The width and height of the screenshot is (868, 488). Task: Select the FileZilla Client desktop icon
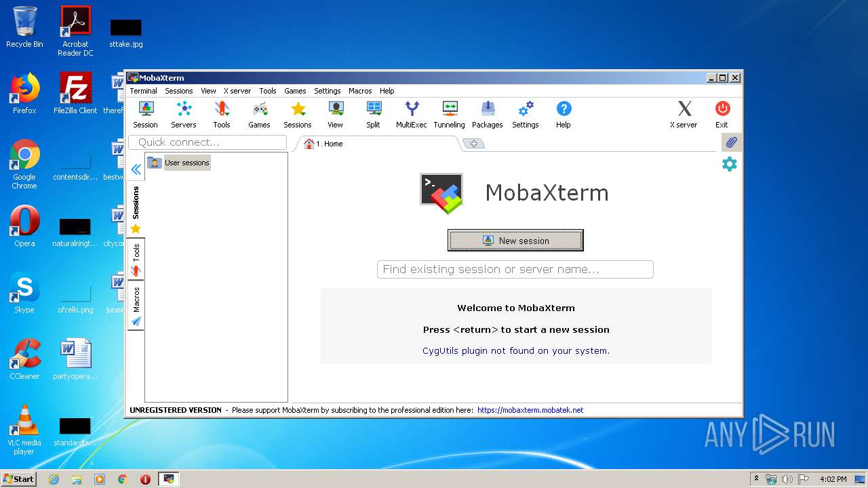pyautogui.click(x=75, y=94)
